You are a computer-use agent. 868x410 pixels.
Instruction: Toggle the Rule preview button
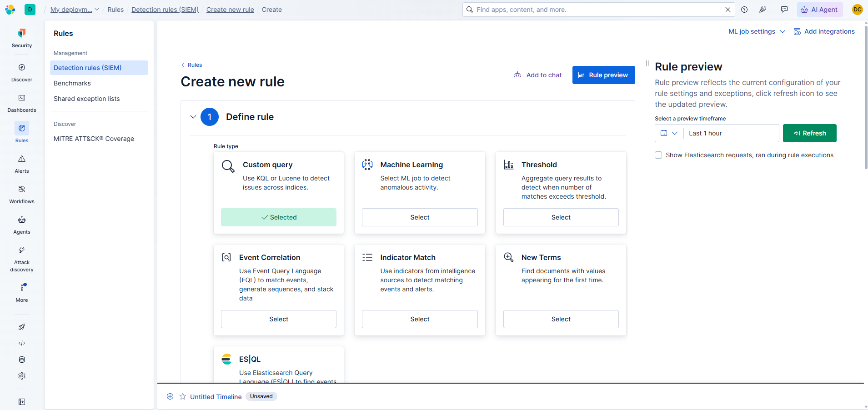604,75
